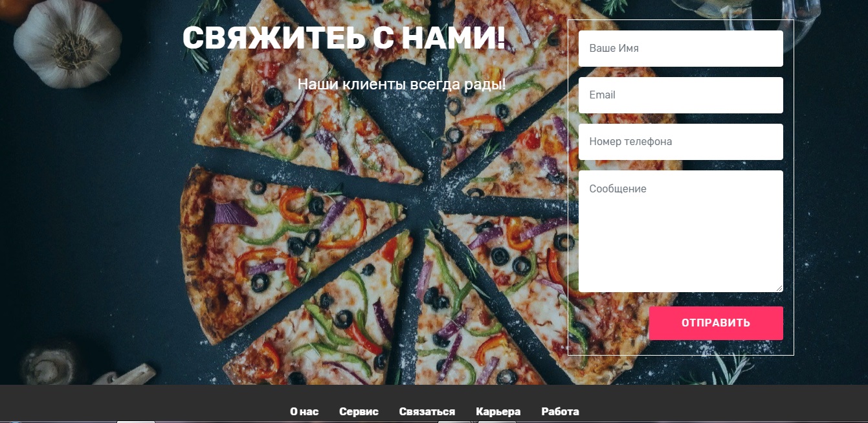
Task: Click the resize grip on the Сообщение textarea
Action: pyautogui.click(x=779, y=288)
